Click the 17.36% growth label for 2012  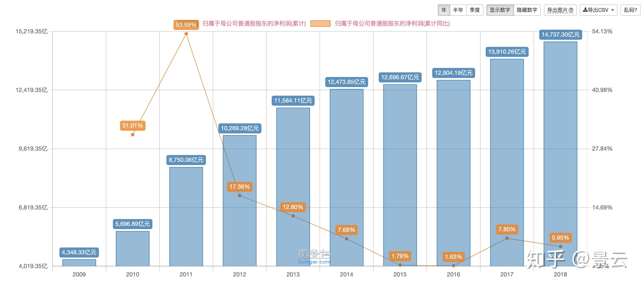(x=240, y=187)
